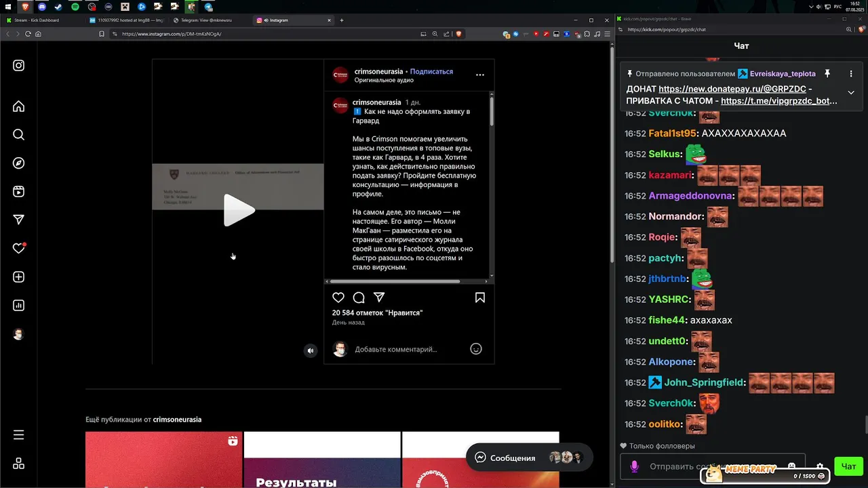Open donatepay.ru link in pinned message
Viewport: 868px width, 488px height.
(732, 89)
